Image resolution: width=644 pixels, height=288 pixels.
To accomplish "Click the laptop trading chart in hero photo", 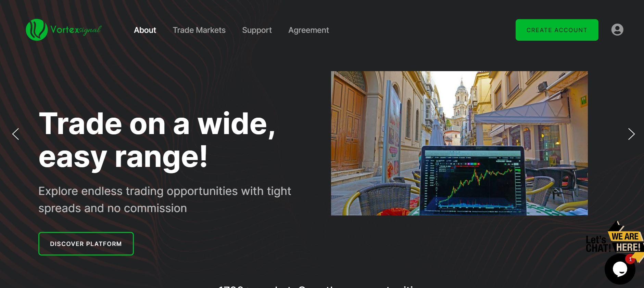I will point(472,181).
